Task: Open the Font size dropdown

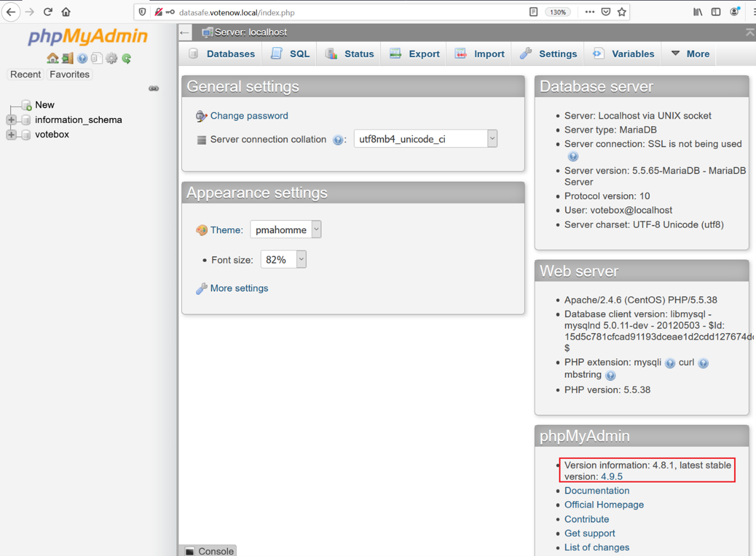Action: click(x=283, y=260)
